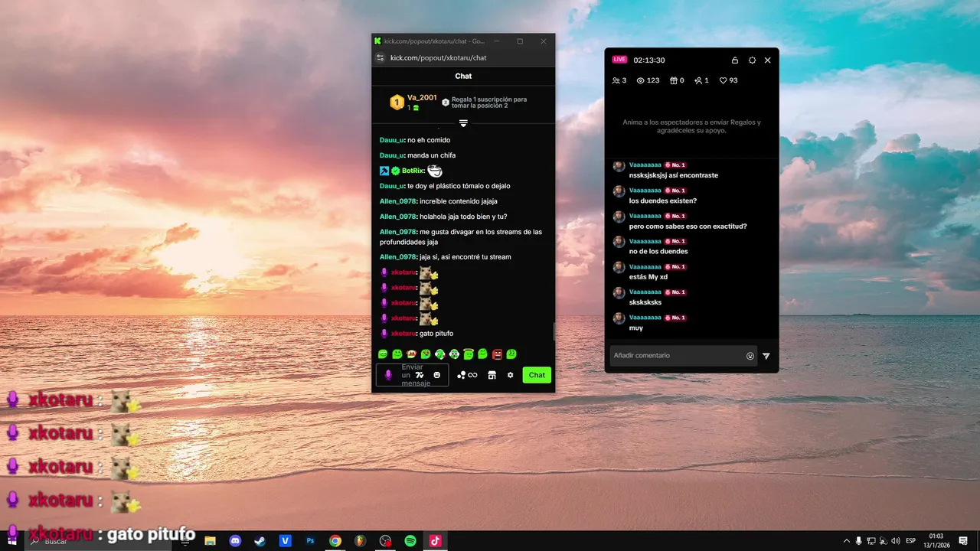
Task: Open Discord from the taskbar
Action: click(x=235, y=541)
